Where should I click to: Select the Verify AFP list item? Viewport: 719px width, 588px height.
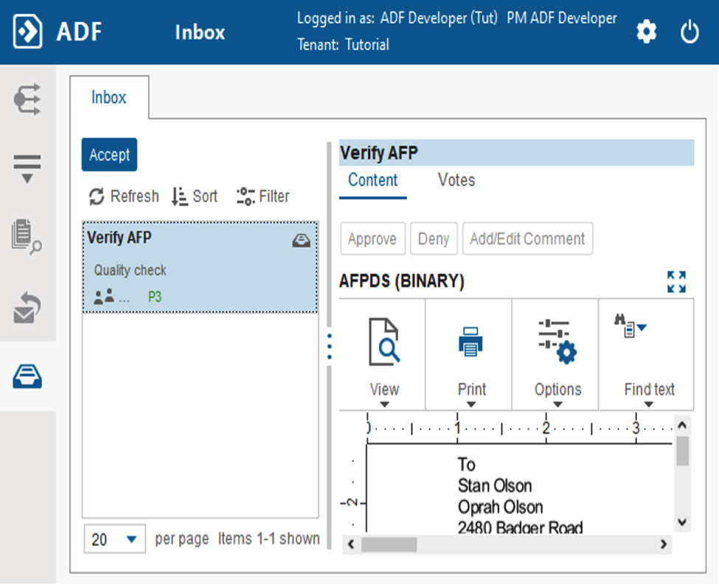(x=200, y=267)
